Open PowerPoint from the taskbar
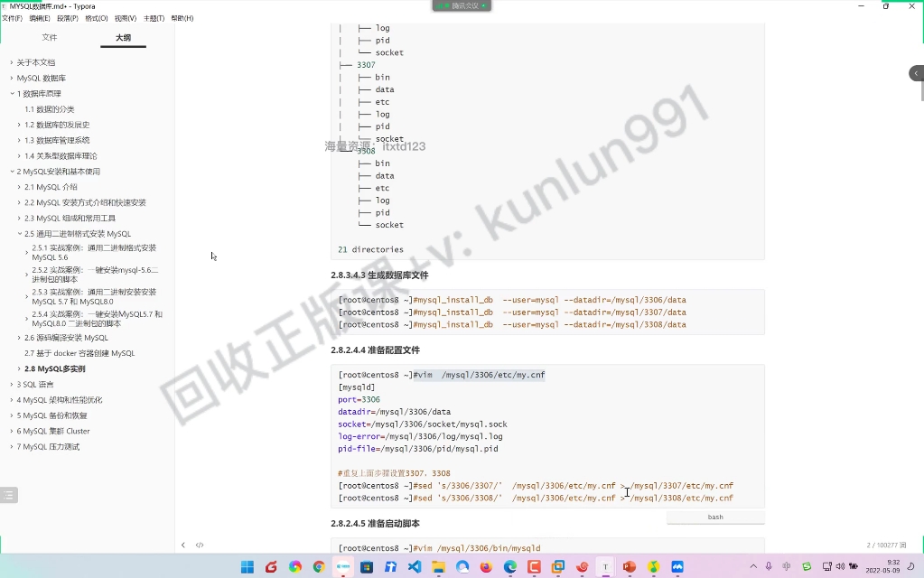Viewport: 924px width, 578px height. pyautogui.click(x=630, y=567)
